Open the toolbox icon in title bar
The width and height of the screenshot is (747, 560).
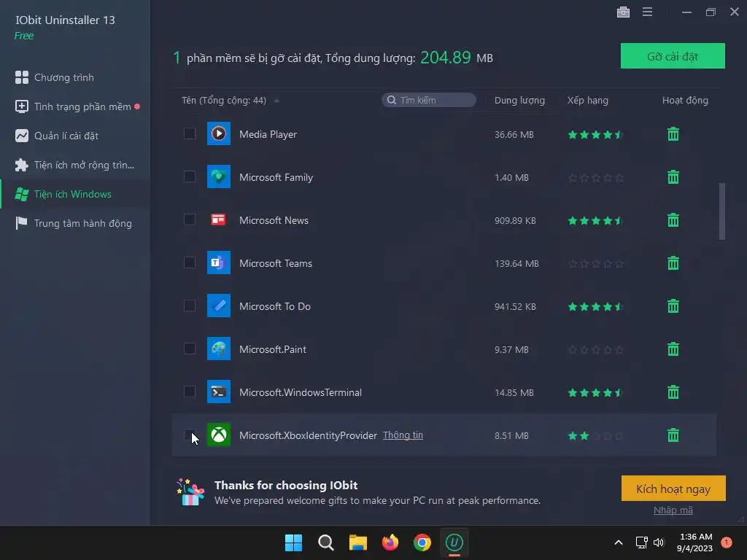(x=623, y=12)
